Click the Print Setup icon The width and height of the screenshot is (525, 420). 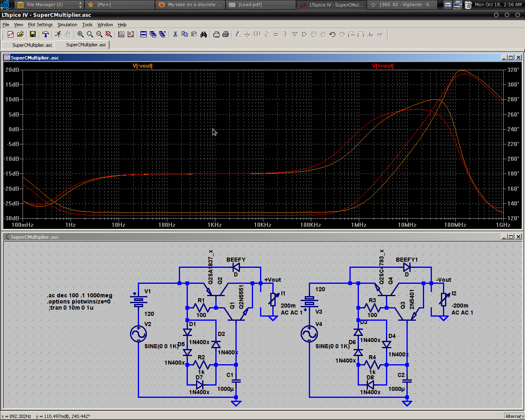[216, 34]
